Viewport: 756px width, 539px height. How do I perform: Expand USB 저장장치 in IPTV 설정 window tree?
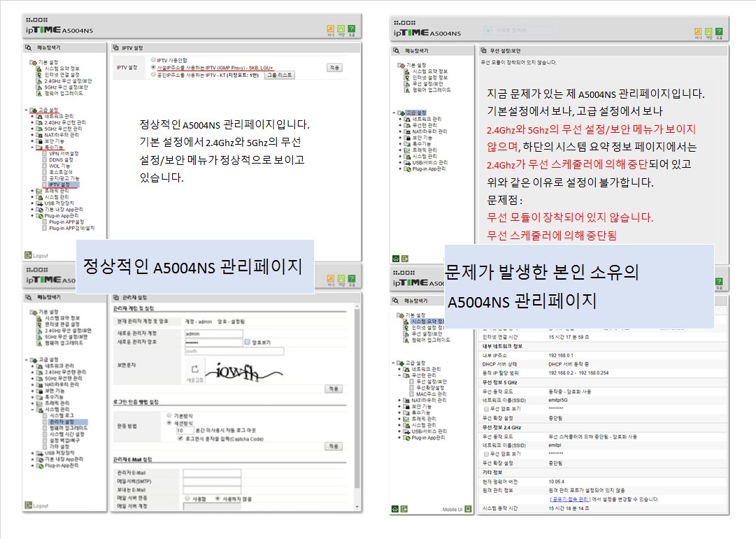(32, 203)
